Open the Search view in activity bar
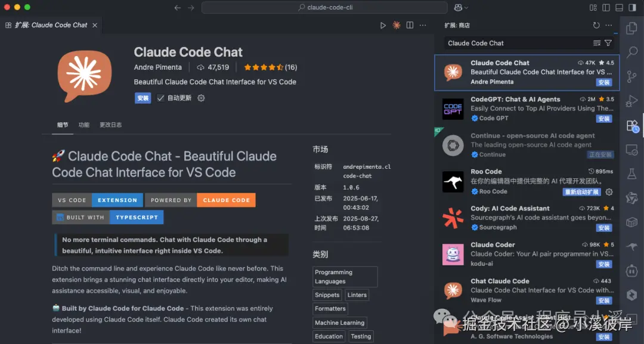Viewport: 644px width, 344px height. pos(631,52)
